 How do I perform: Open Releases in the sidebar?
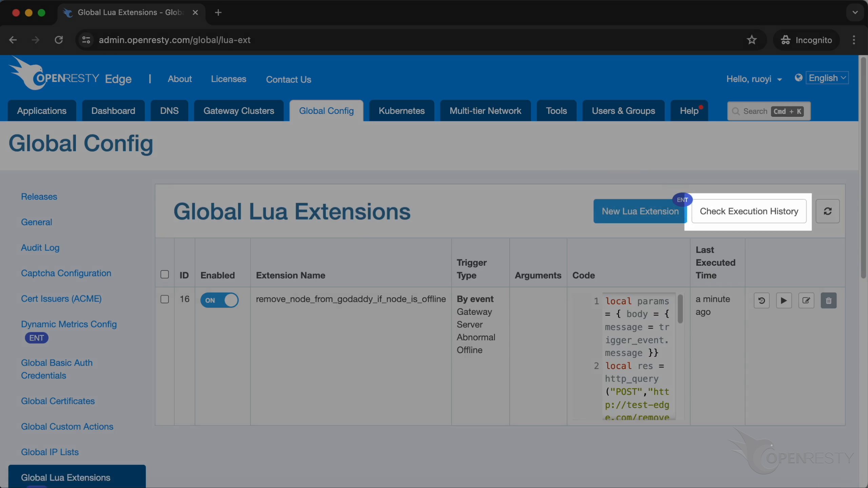39,197
